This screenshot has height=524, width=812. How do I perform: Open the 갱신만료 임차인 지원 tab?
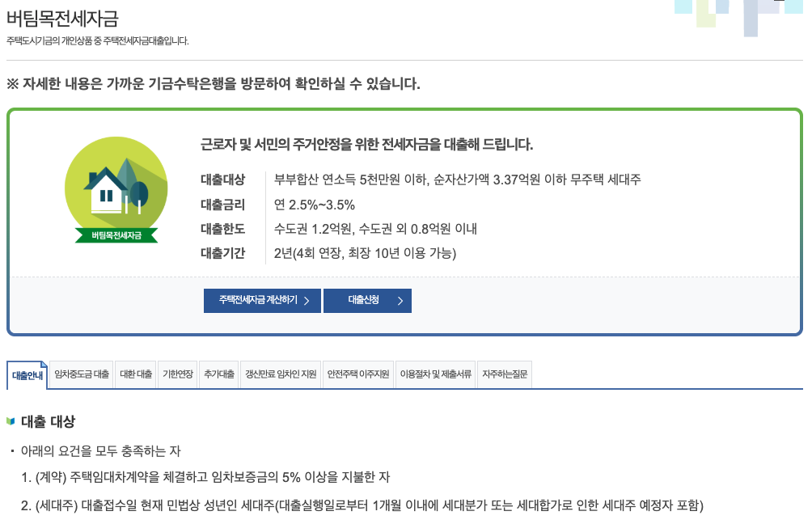281,374
